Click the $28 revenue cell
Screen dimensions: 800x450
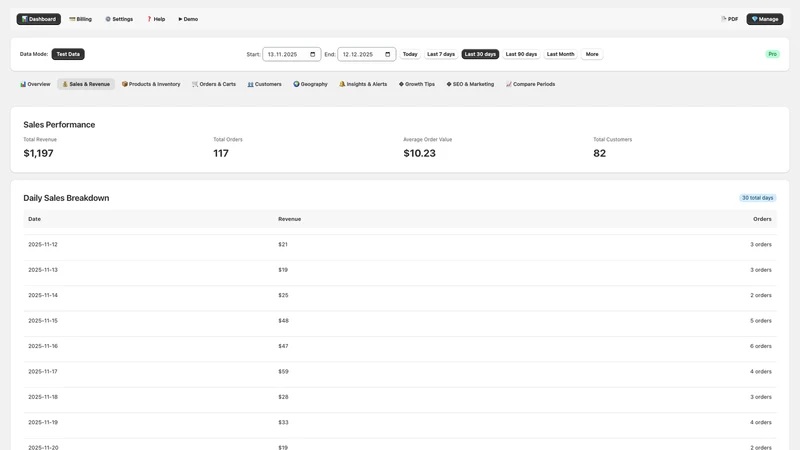[283, 397]
